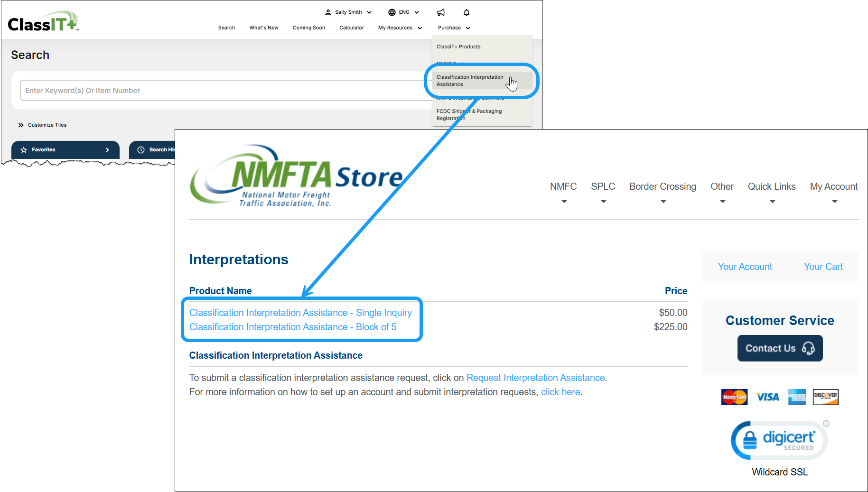
Task: Expand the Purchase dropdown menu
Action: click(x=453, y=28)
